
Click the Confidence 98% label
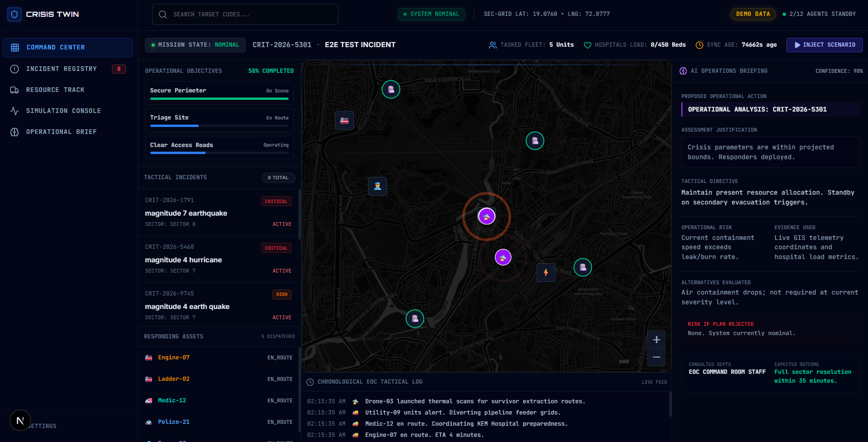click(x=839, y=71)
